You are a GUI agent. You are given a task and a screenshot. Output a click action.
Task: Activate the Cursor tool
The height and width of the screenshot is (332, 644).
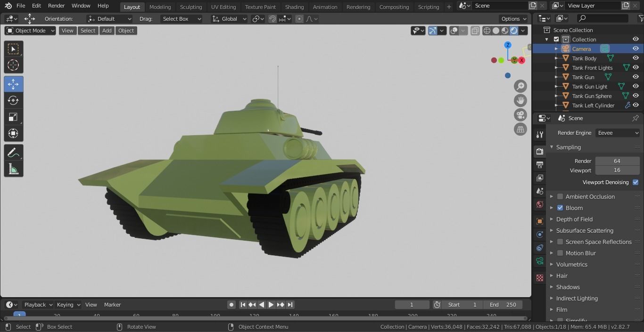[13, 65]
